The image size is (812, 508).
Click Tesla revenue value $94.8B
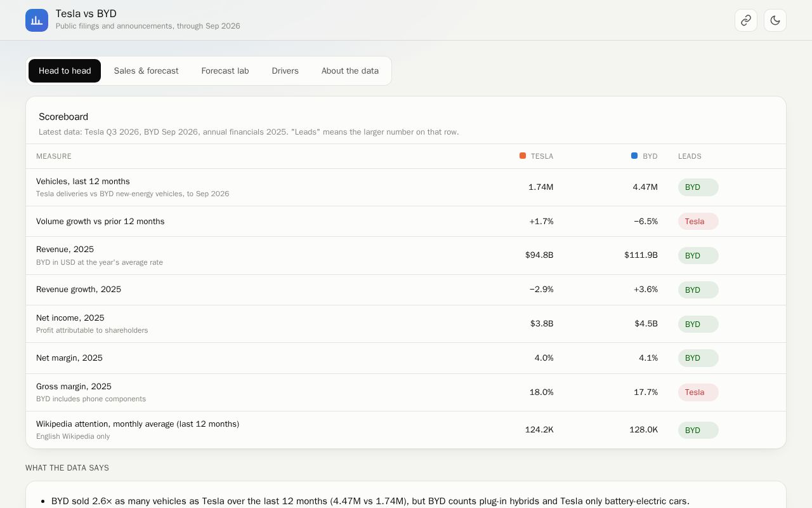[x=539, y=255]
